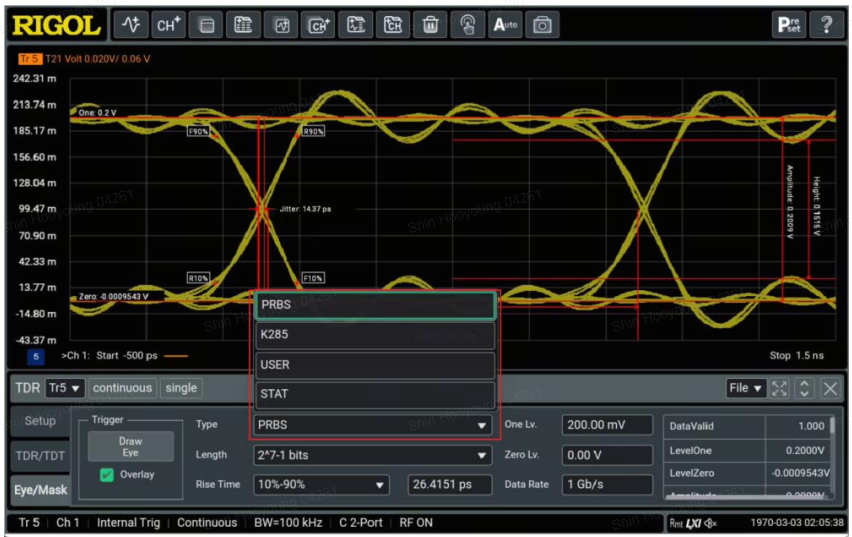Click the Draw Eye button
This screenshot has height=537, width=852.
tap(130, 447)
